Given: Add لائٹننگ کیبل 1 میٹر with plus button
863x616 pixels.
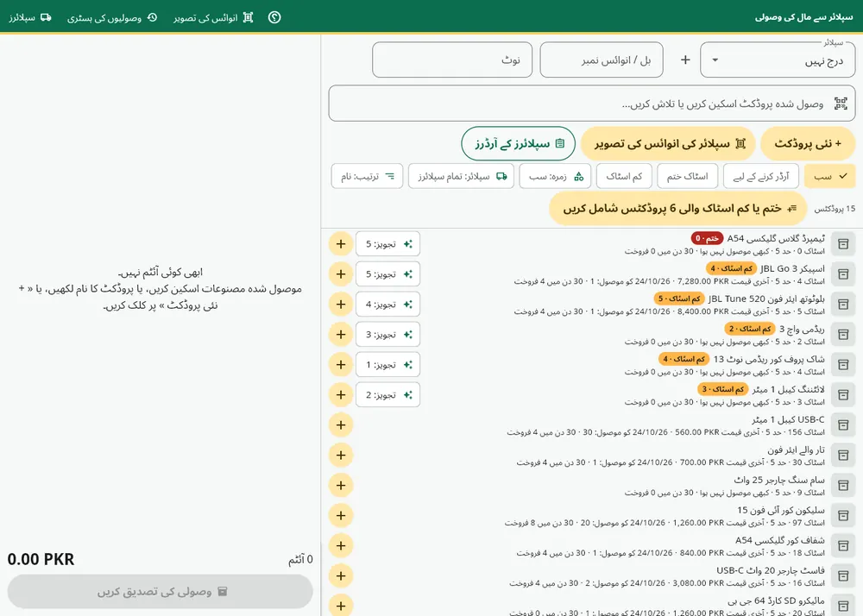Looking at the screenshot, I should 341,395.
